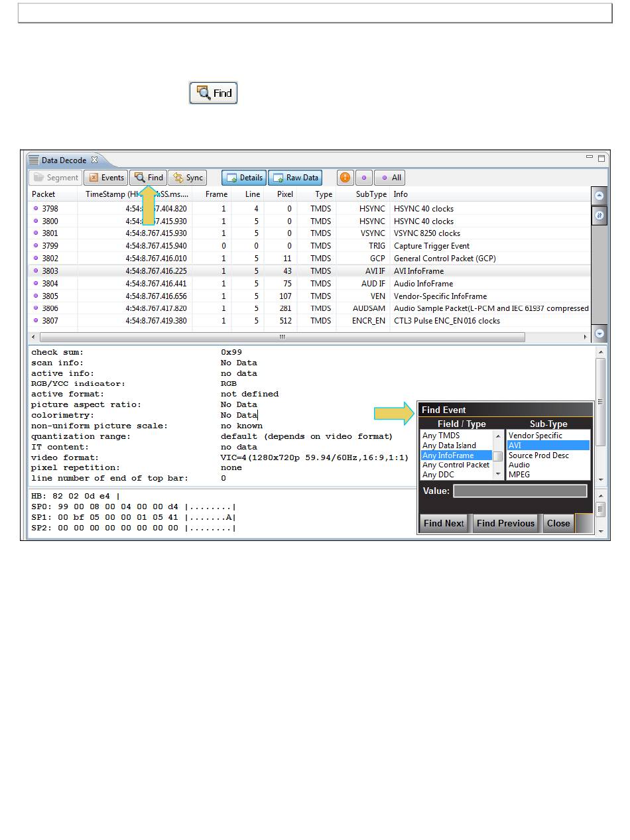
Task: Click right arrow of horizontal scrollbar
Action: [x=586, y=337]
